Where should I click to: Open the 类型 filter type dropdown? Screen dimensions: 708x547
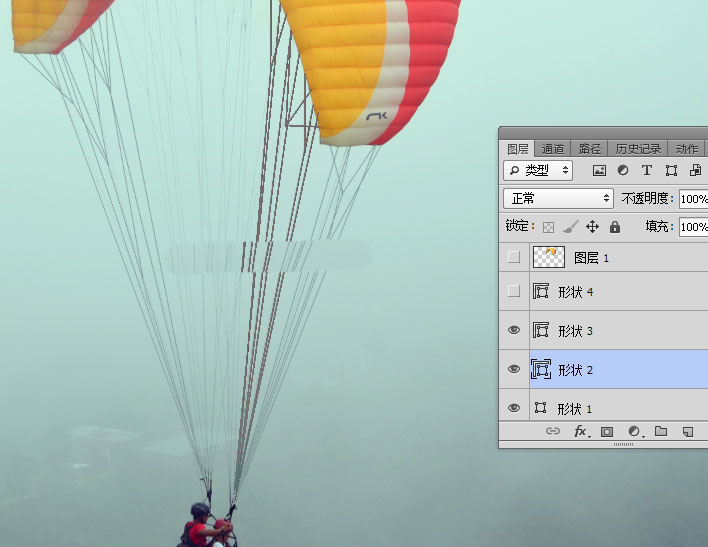(x=538, y=171)
